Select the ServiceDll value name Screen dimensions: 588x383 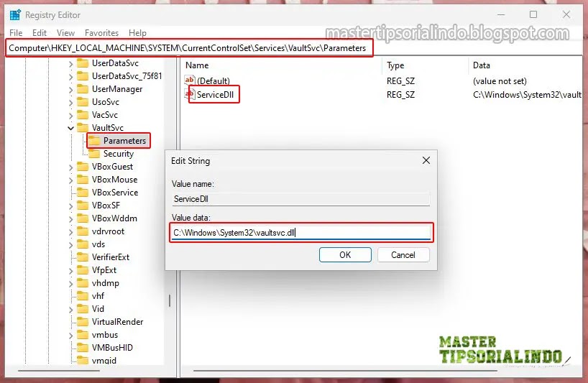[x=215, y=94]
